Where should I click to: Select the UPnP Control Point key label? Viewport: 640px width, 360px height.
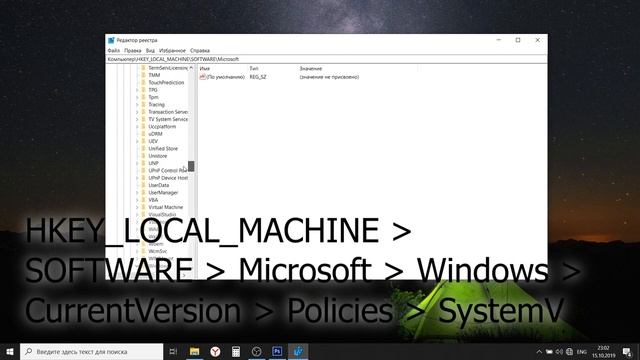(168, 171)
